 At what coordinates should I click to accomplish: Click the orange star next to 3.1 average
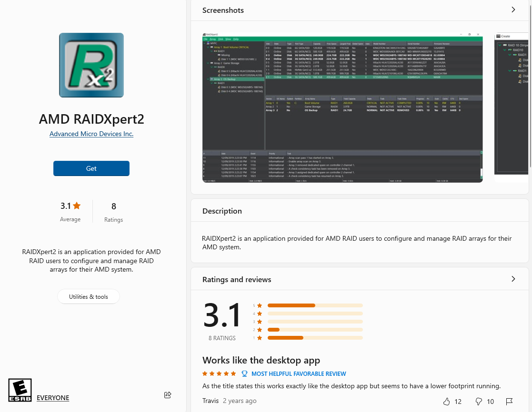[77, 206]
